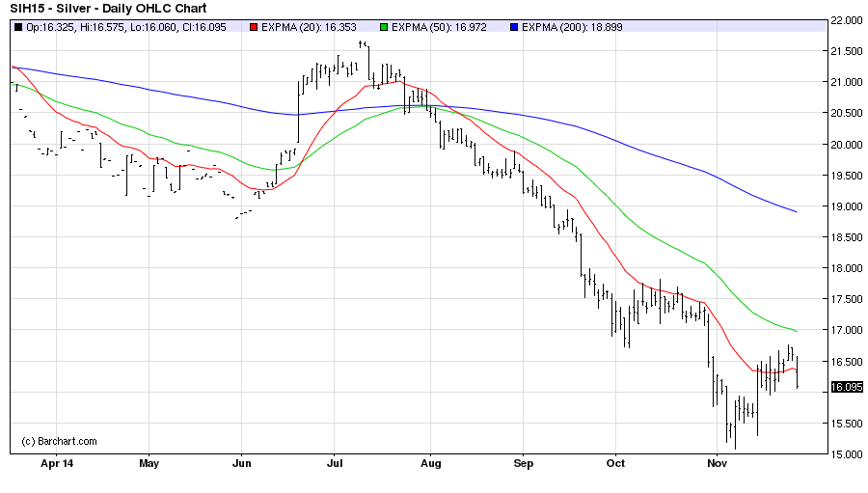Click the blue EXPMA (200) legend swatch

(513, 28)
